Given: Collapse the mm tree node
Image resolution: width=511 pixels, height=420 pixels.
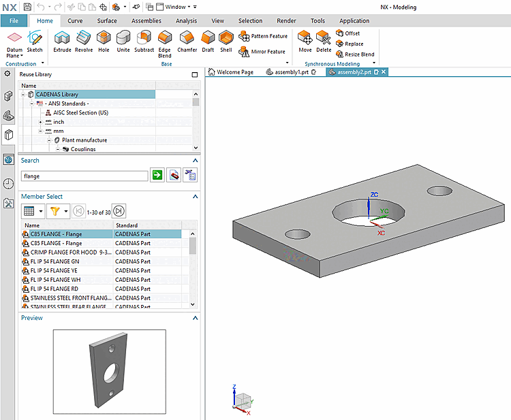Looking at the screenshot, I should click(x=40, y=131).
